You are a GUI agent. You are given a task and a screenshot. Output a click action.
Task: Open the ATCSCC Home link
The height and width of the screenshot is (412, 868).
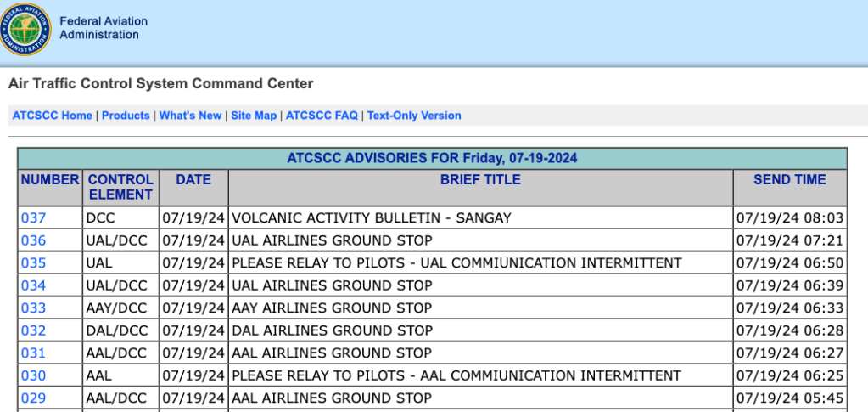52,116
